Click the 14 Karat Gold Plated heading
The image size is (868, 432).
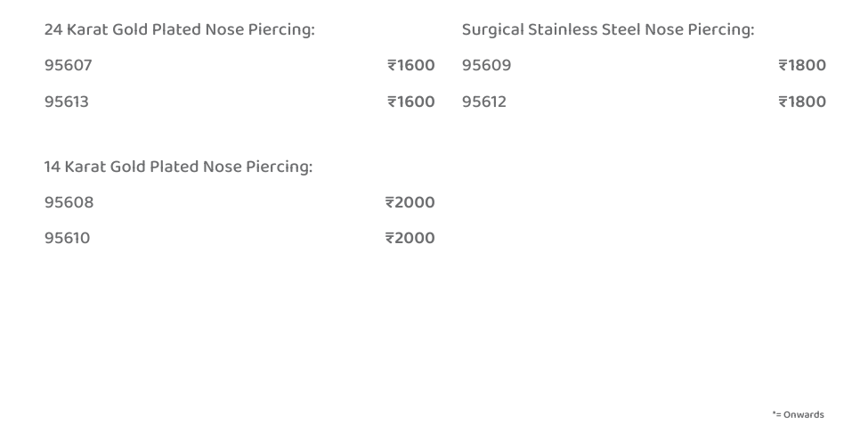point(178,167)
